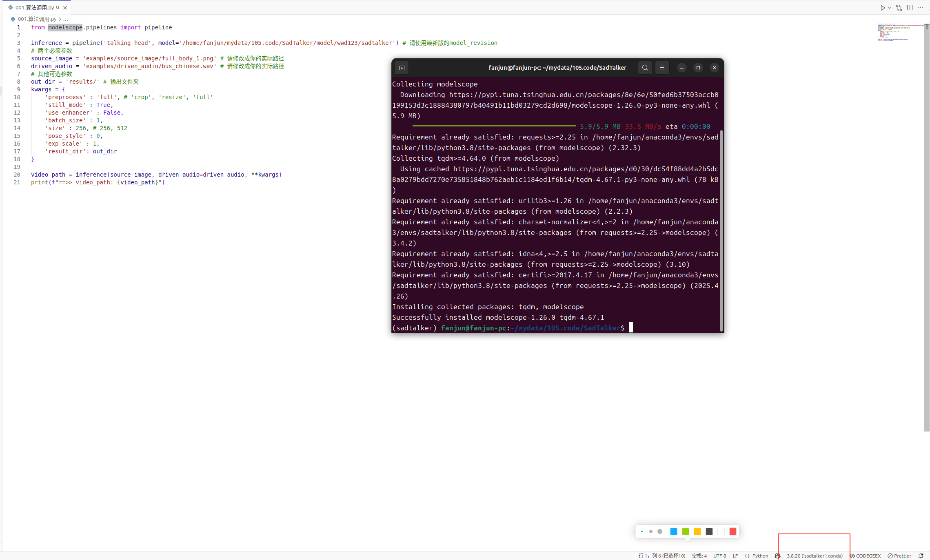Click line number 1 in the gutter
The height and width of the screenshot is (560, 930).
(18, 27)
